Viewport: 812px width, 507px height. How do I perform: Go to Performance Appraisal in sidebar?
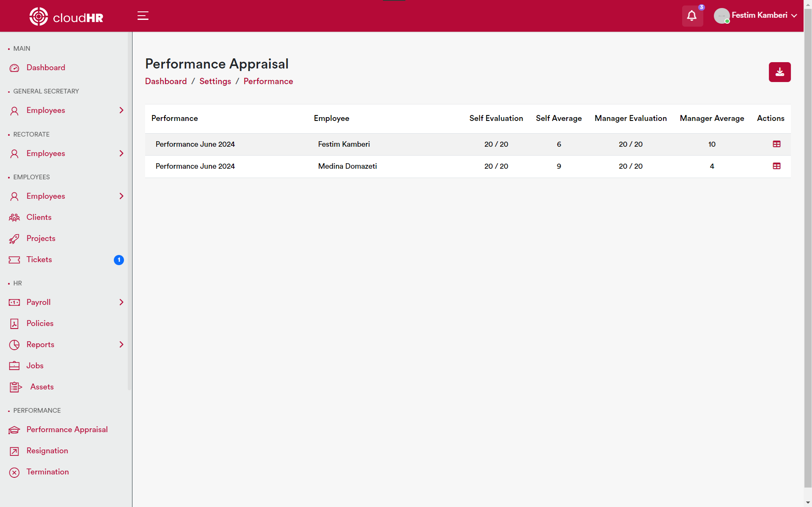67,430
